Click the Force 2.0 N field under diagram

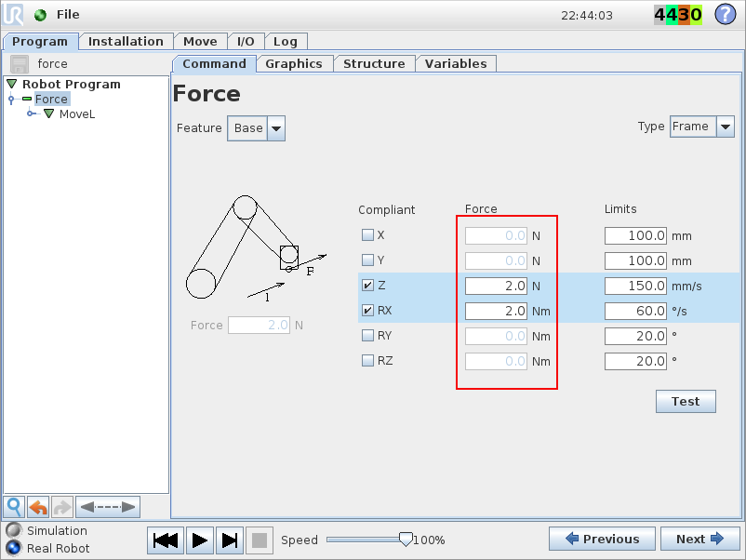[259, 326]
